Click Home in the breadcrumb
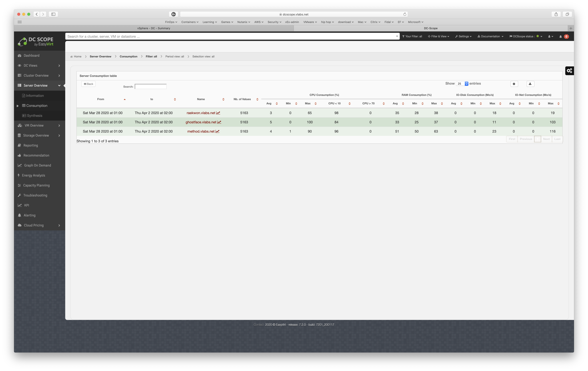 (x=77, y=56)
